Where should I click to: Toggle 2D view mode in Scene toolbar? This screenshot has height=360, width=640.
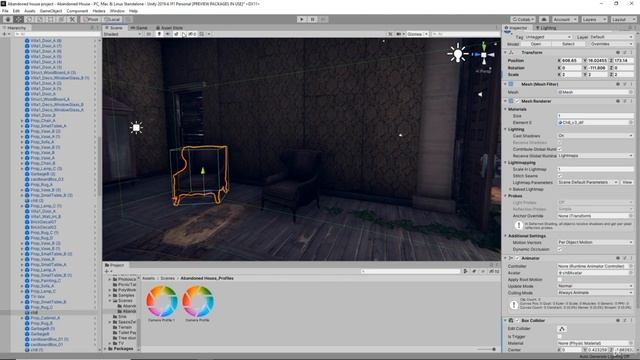click(149, 34)
